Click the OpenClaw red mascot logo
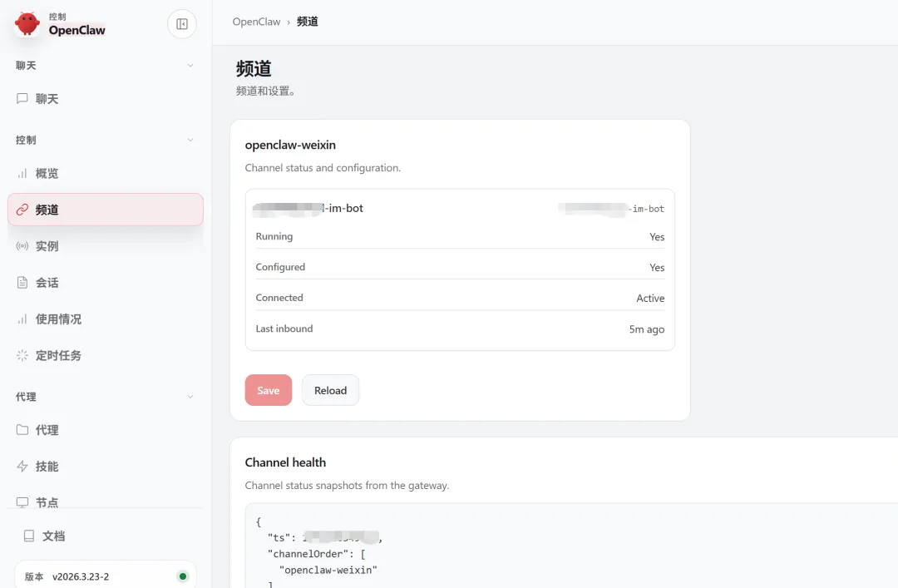 point(27,24)
